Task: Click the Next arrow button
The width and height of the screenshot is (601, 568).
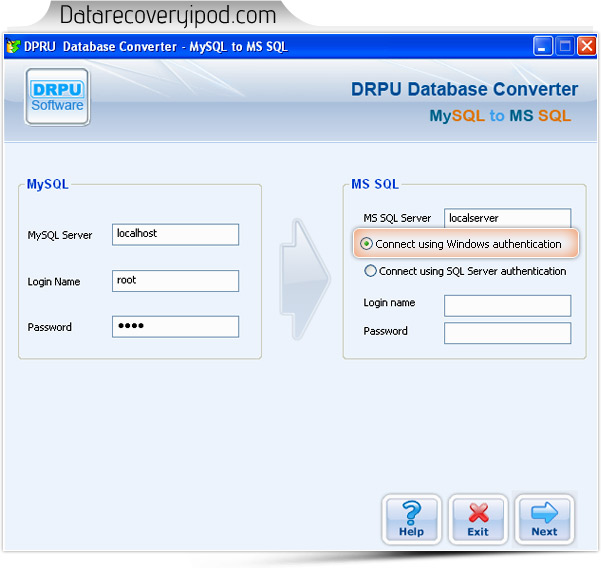Action: 544,519
